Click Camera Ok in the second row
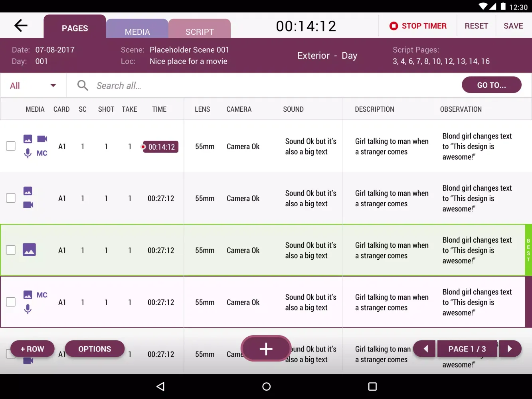 coord(243,198)
